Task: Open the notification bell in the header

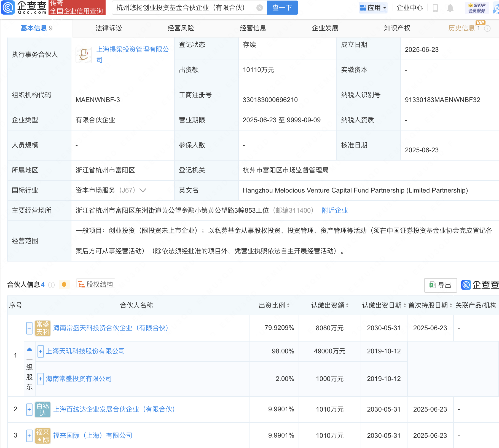Action: point(450,8)
